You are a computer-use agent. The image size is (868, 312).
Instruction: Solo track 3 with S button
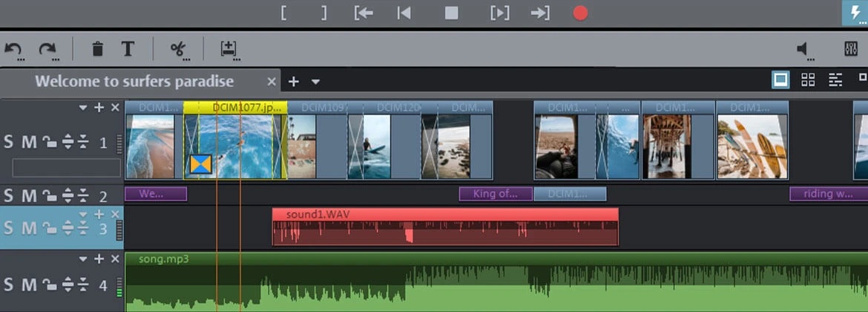(9, 228)
